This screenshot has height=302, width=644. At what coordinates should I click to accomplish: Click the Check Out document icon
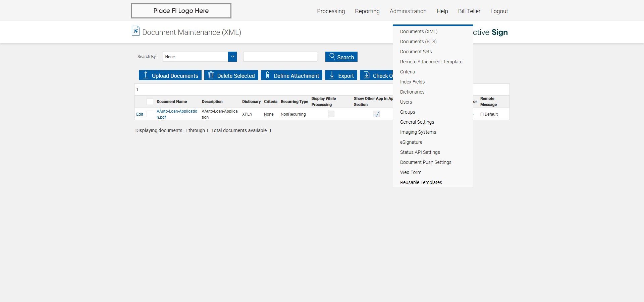[367, 75]
